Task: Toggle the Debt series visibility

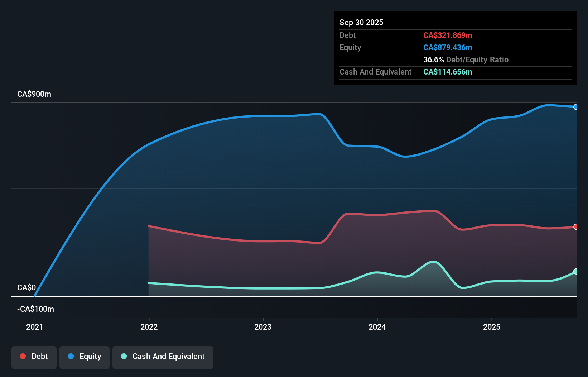Action: point(34,357)
